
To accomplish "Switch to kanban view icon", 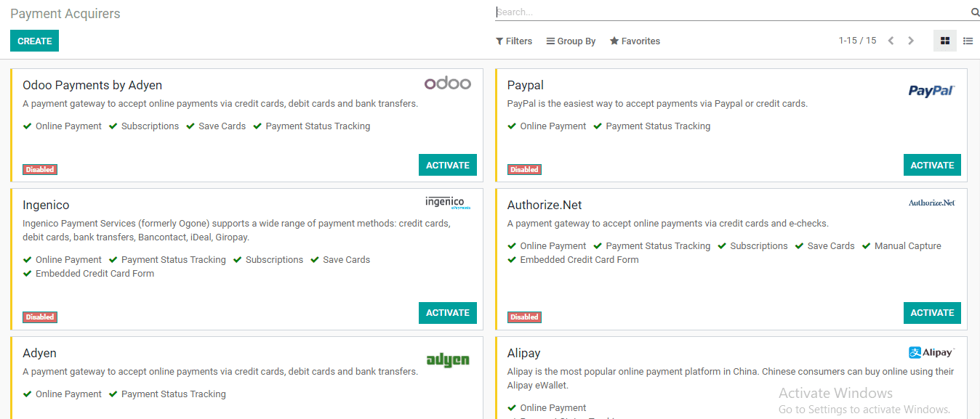I will coord(944,41).
